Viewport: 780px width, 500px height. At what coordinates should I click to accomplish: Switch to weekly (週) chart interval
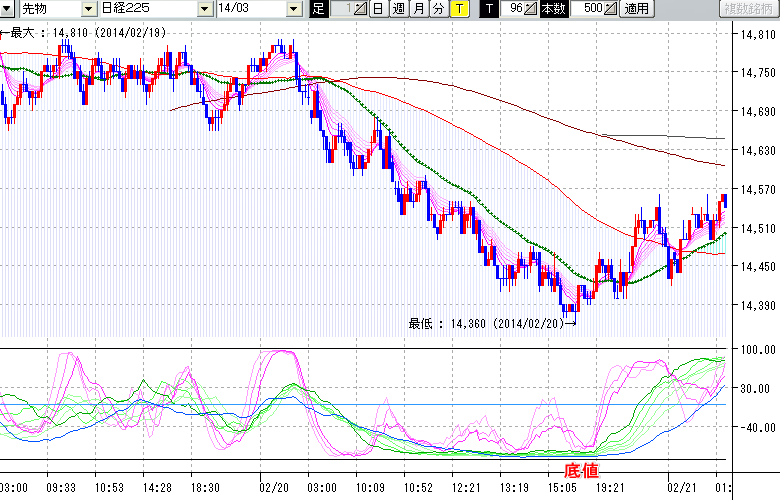[x=398, y=9]
